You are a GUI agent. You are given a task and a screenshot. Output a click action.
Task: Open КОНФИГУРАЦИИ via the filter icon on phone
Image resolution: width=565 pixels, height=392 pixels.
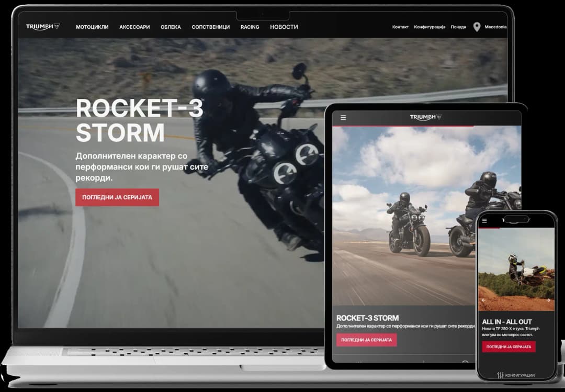(x=515, y=375)
